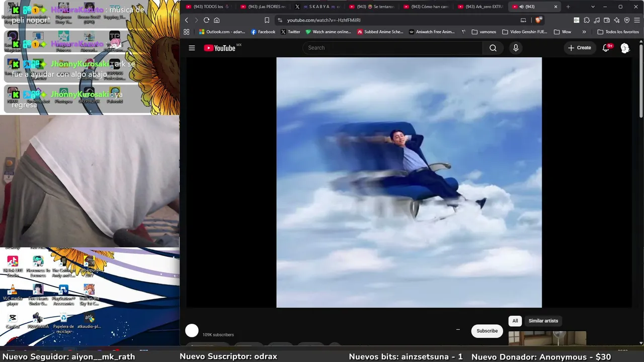Switch to the Las PEORES browser tab
This screenshot has height=362, width=644.
(263, 7)
